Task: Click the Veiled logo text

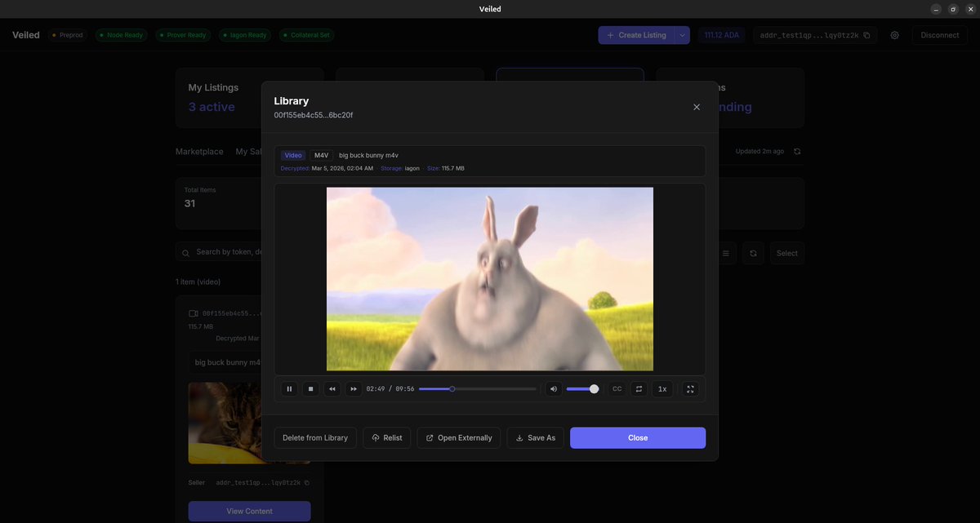Action: tap(26, 35)
